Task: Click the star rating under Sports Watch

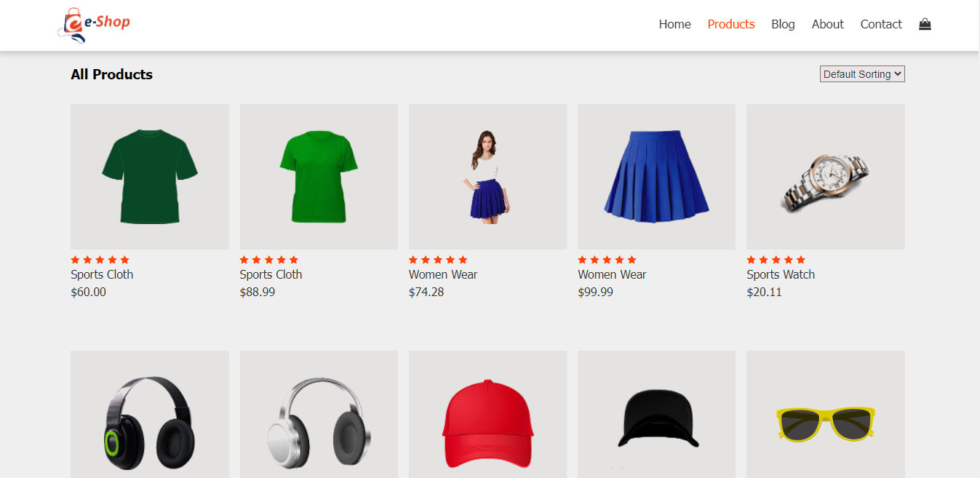Action: point(776,260)
